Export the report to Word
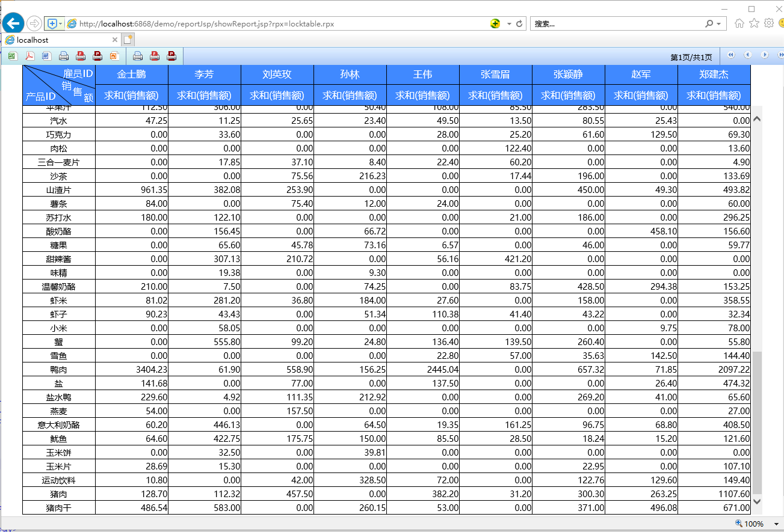This screenshot has height=532, width=784. click(46, 56)
